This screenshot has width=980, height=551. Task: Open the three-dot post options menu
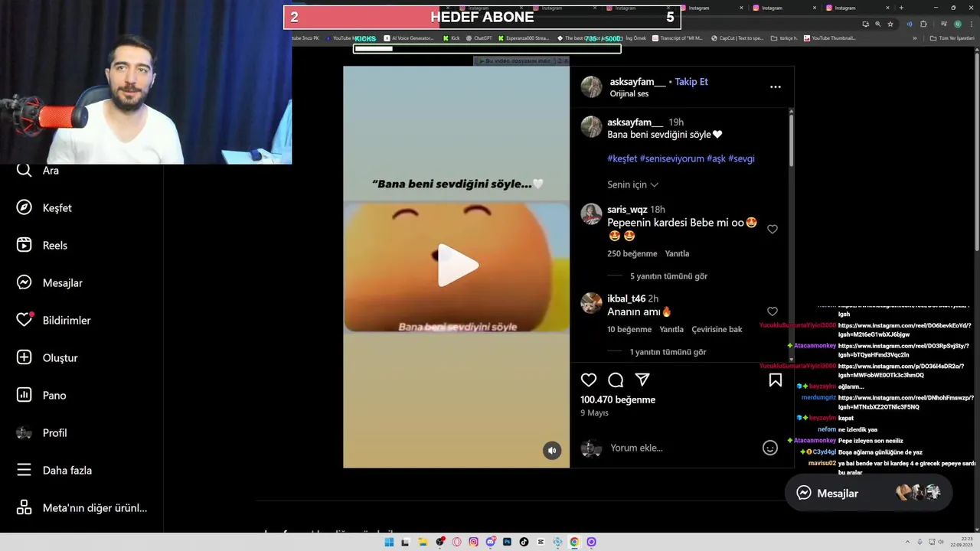(x=776, y=86)
